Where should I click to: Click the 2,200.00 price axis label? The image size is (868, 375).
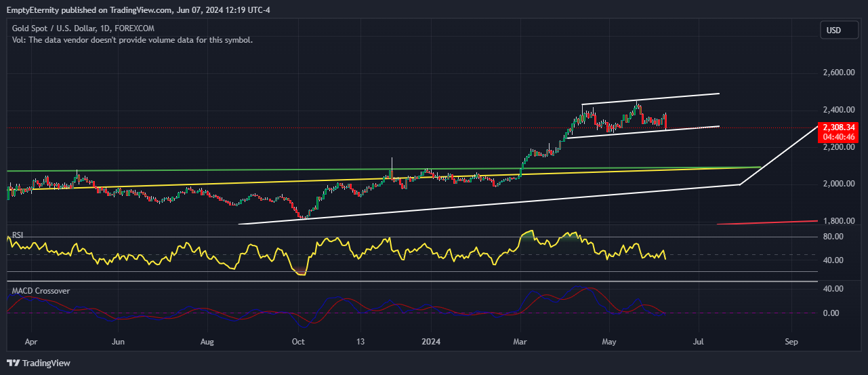[838, 147]
